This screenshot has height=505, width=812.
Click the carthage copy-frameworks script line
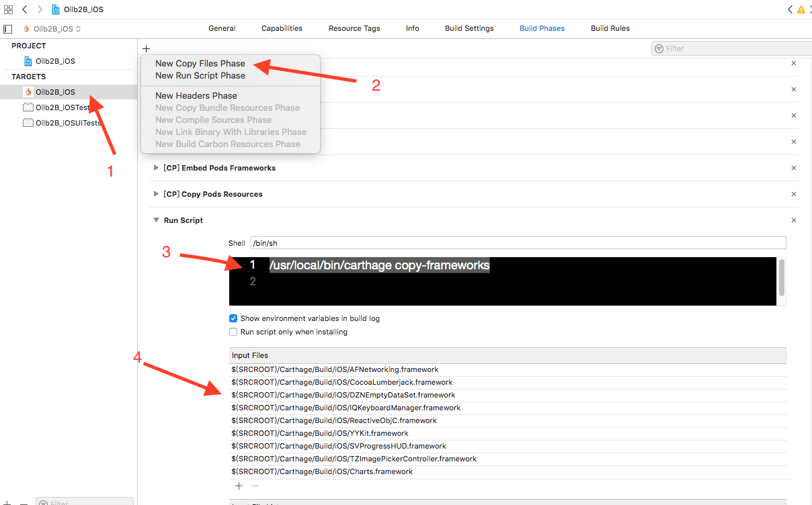click(x=379, y=265)
